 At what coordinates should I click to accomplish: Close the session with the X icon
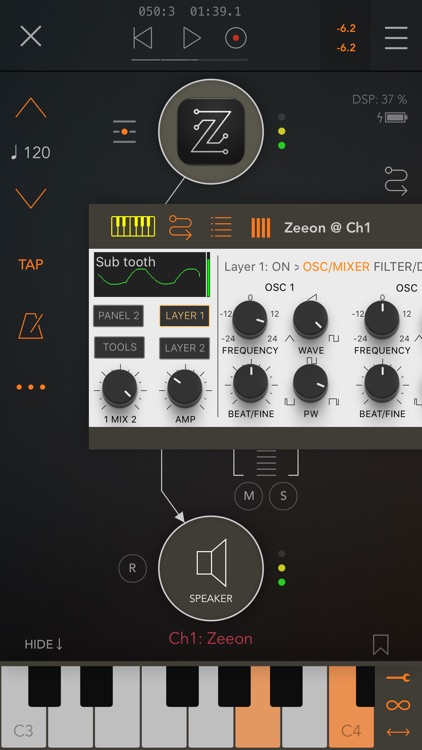31,36
